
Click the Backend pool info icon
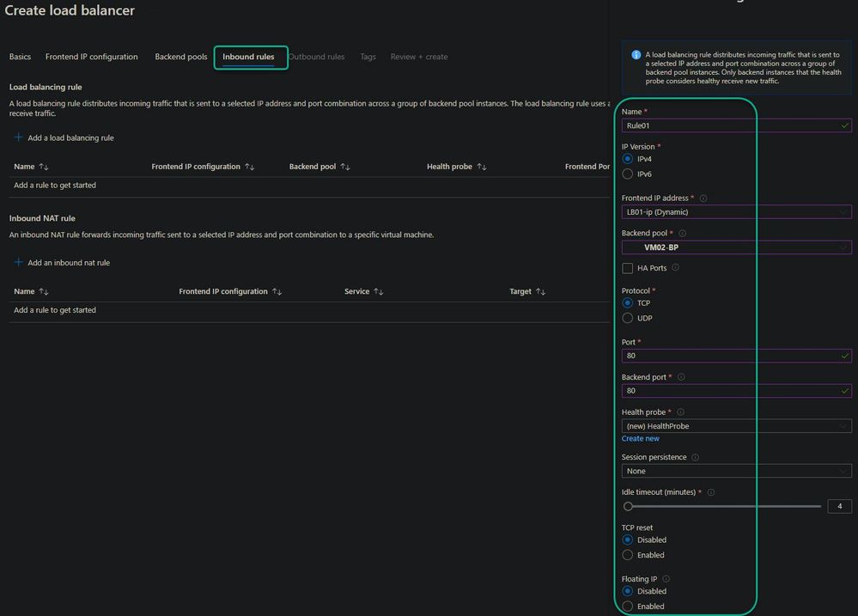682,233
